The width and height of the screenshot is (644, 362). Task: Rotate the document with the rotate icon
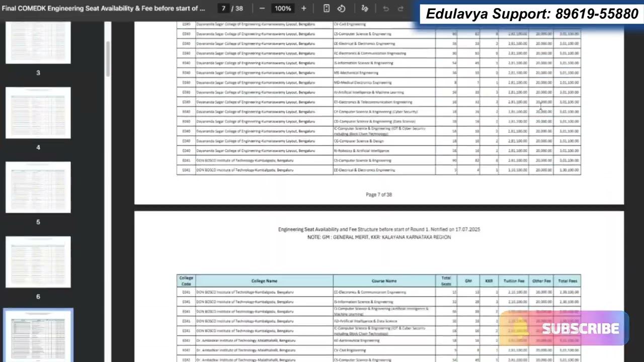pyautogui.click(x=341, y=9)
